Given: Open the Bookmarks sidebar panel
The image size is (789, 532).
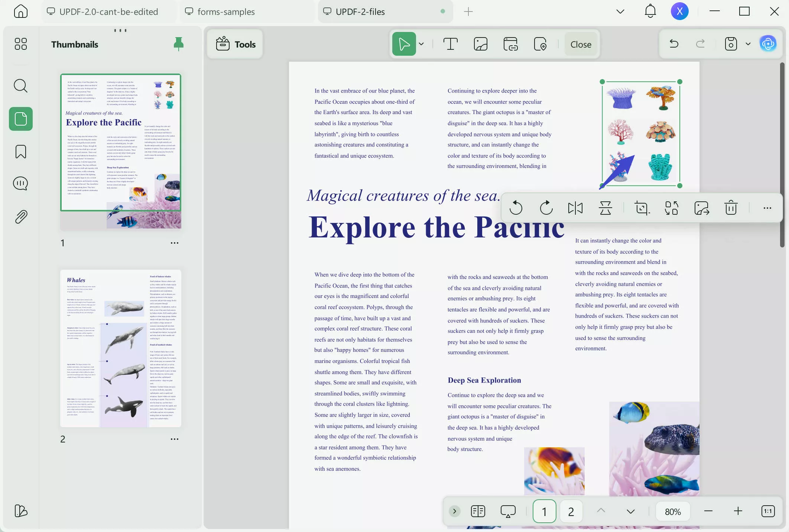Looking at the screenshot, I should (x=21, y=152).
